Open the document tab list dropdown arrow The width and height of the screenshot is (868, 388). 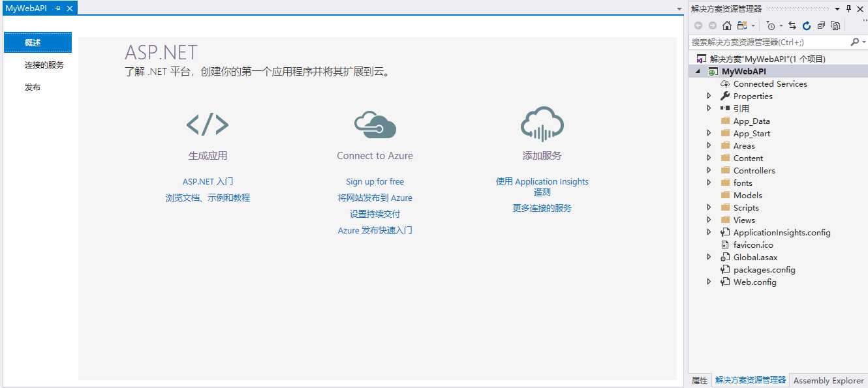679,9
